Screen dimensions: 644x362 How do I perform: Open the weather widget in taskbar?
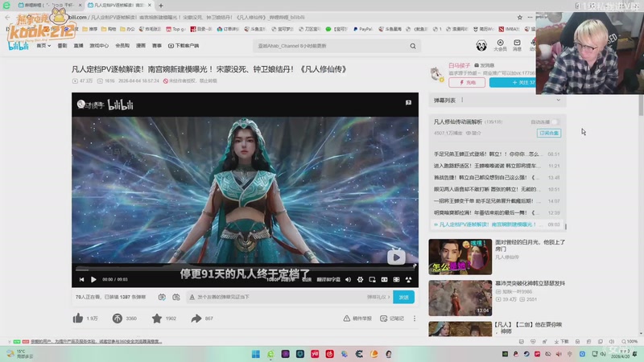[x=19, y=354]
